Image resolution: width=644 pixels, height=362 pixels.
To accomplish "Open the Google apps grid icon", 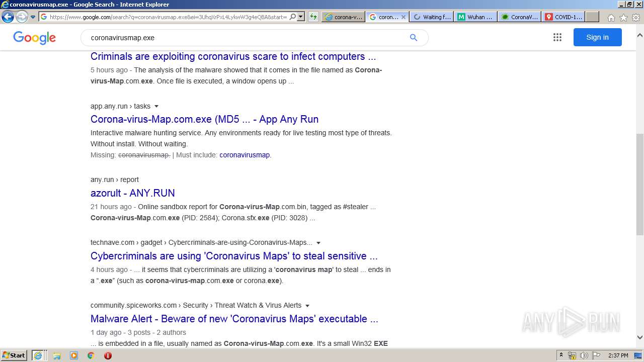I will 557,37.
